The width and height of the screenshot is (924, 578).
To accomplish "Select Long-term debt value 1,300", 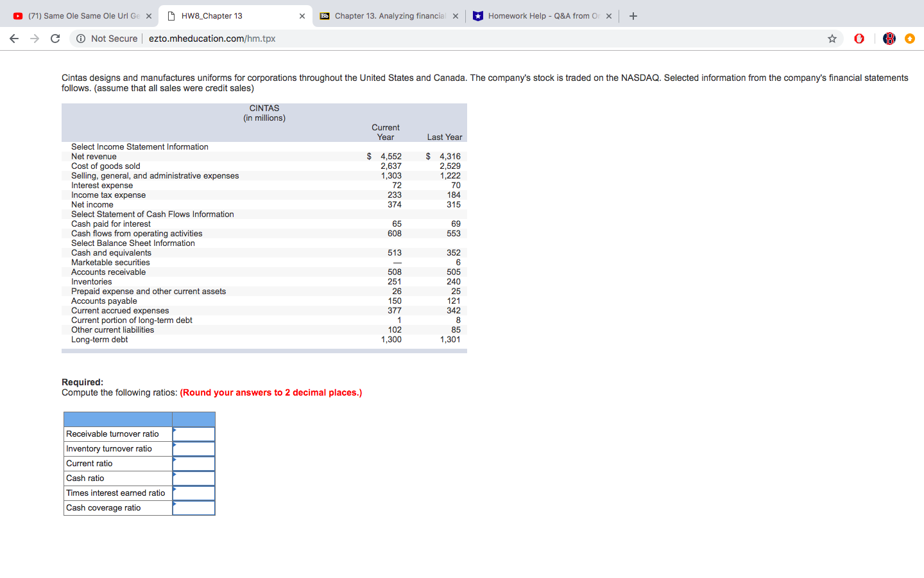I will (x=391, y=340).
